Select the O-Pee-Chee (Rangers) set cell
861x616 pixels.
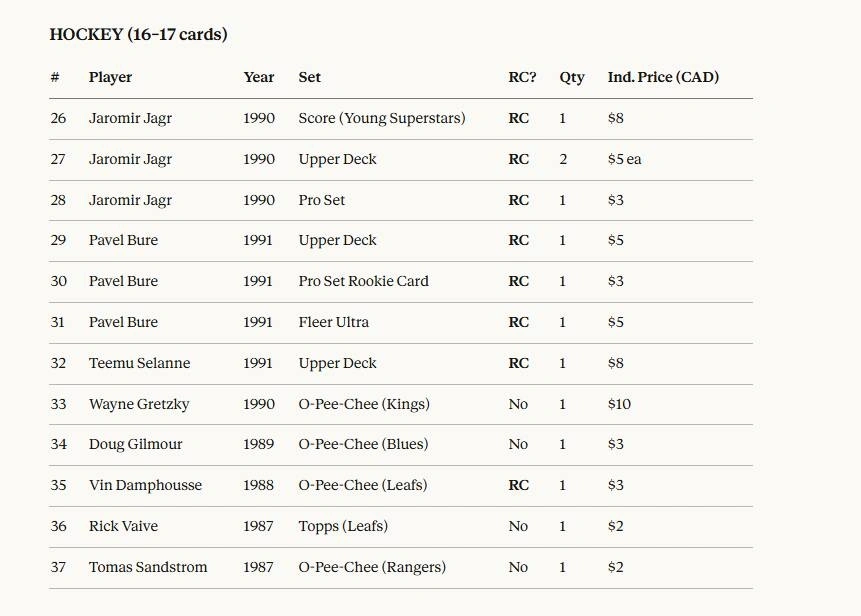tap(371, 567)
